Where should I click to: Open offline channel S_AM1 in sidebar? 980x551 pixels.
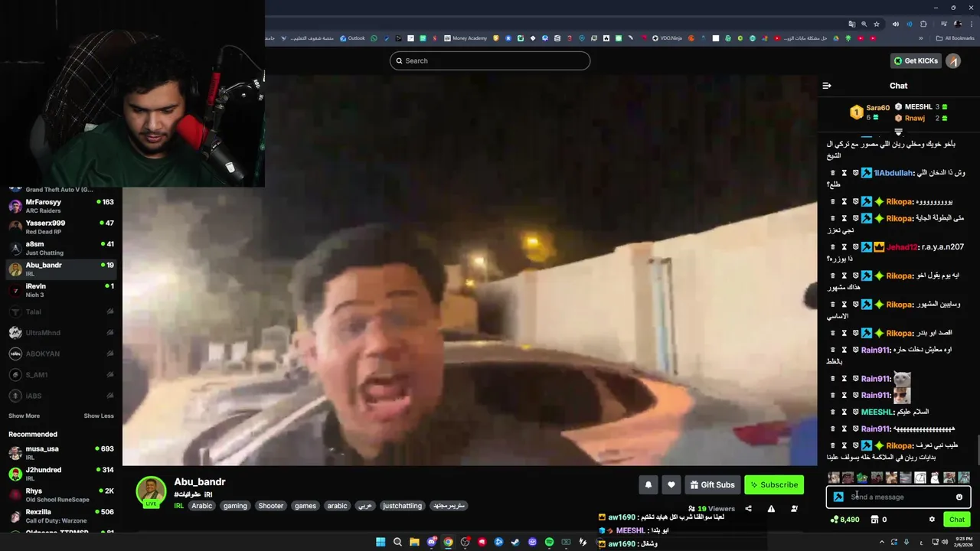click(x=61, y=375)
